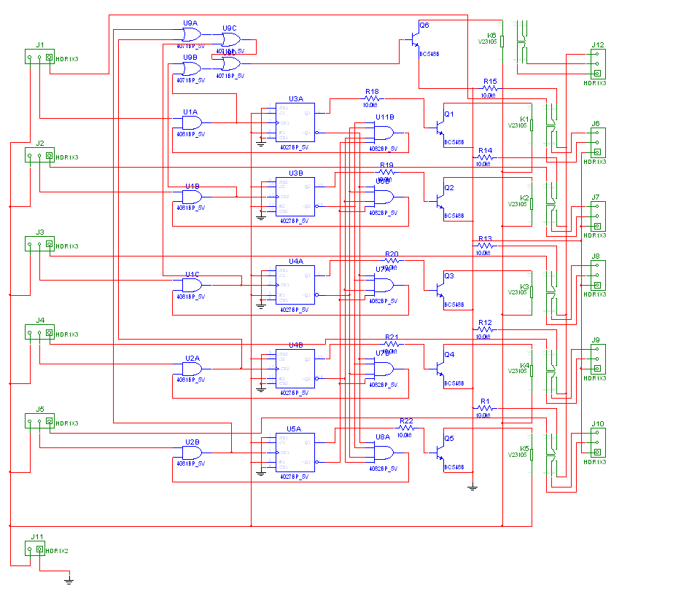This screenshot has width=700, height=599.
Task: Select the Q3 transistor symbol
Action: click(440, 289)
